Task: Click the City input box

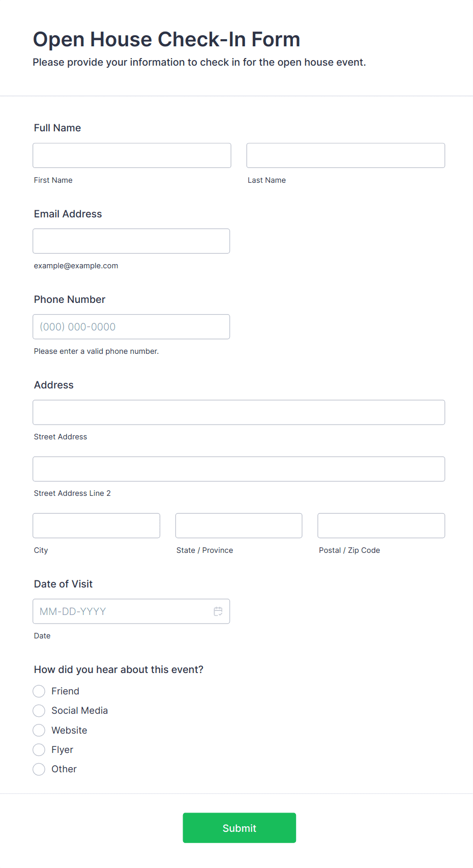Action: (x=96, y=525)
